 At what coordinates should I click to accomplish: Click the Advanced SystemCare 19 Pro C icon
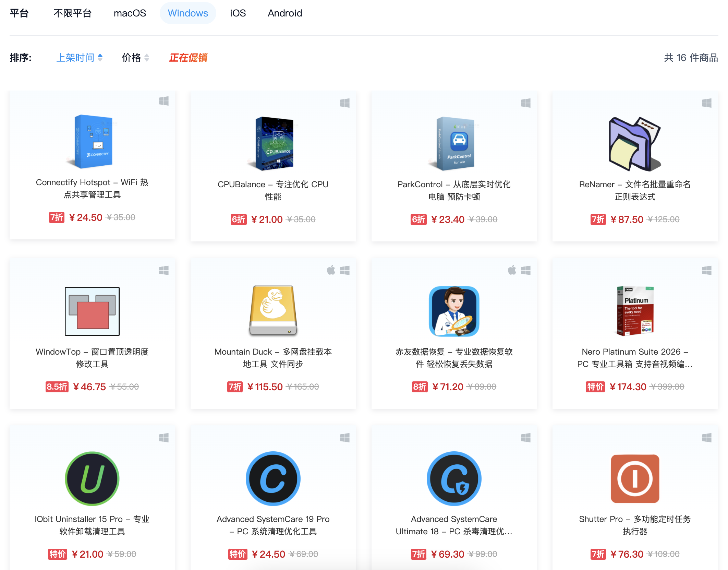click(x=273, y=478)
